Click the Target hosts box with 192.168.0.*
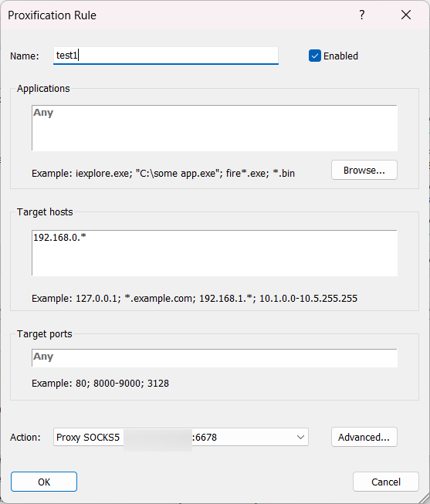The height and width of the screenshot is (504, 430). coord(215,253)
